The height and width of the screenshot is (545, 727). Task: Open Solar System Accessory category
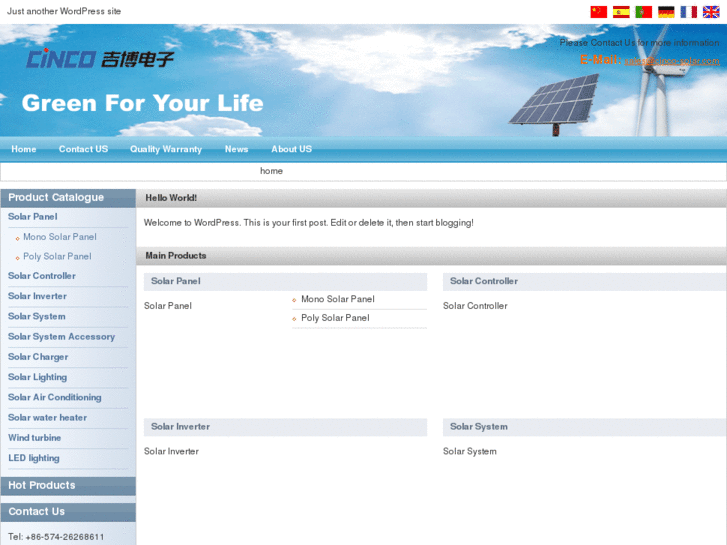[x=61, y=337]
